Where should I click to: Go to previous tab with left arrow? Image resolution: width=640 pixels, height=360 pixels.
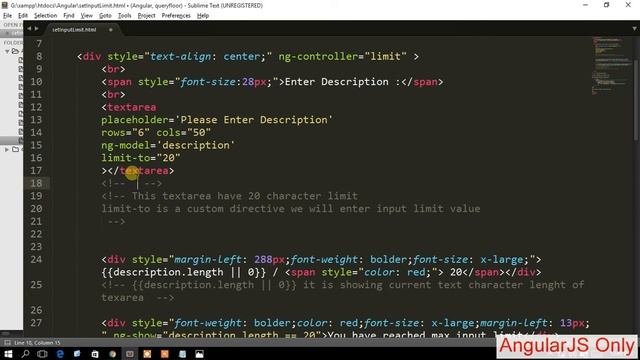(x=29, y=29)
